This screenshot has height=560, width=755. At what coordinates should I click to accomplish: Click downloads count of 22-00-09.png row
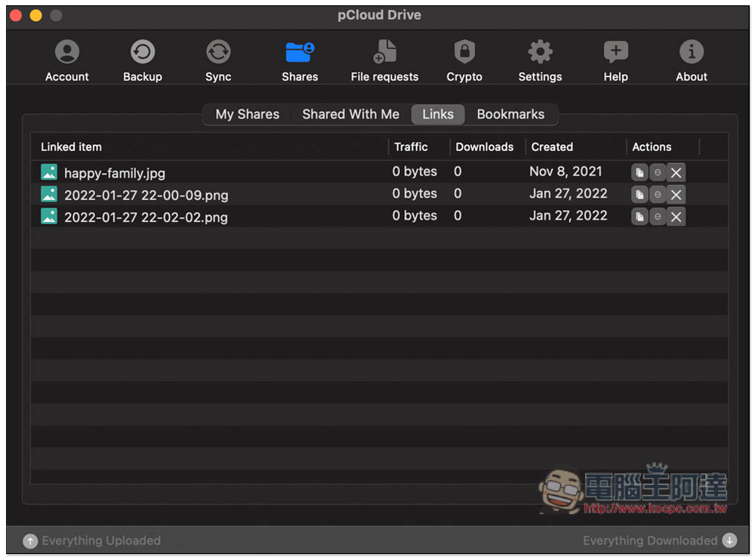(x=458, y=193)
